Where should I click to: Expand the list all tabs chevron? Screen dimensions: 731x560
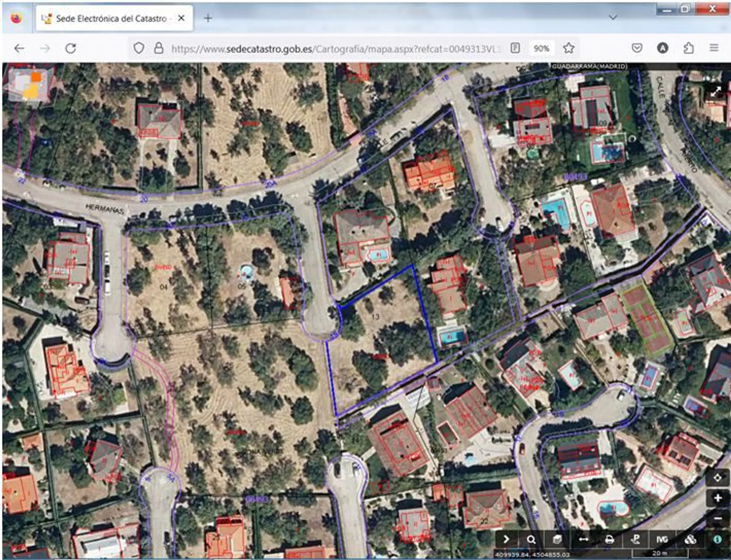(613, 18)
